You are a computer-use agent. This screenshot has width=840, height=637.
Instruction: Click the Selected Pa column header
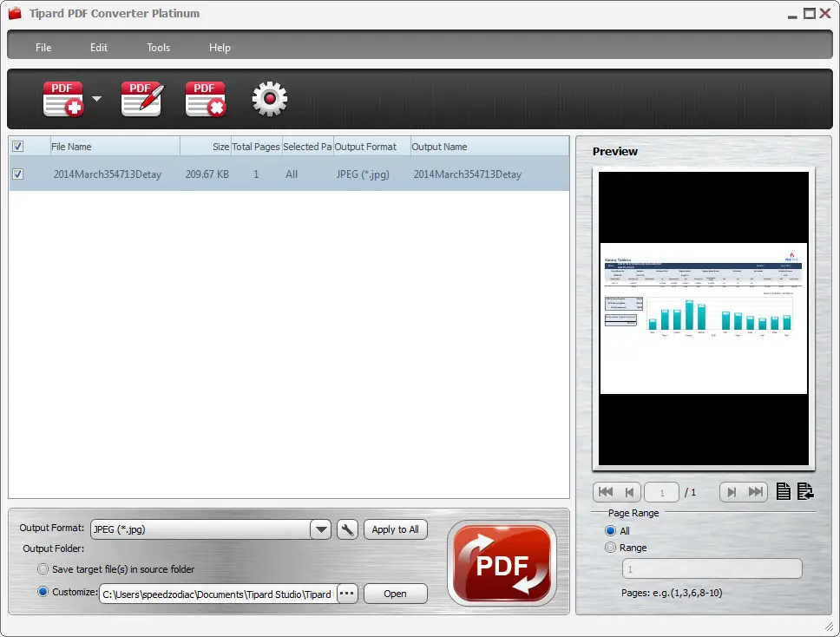tap(307, 147)
